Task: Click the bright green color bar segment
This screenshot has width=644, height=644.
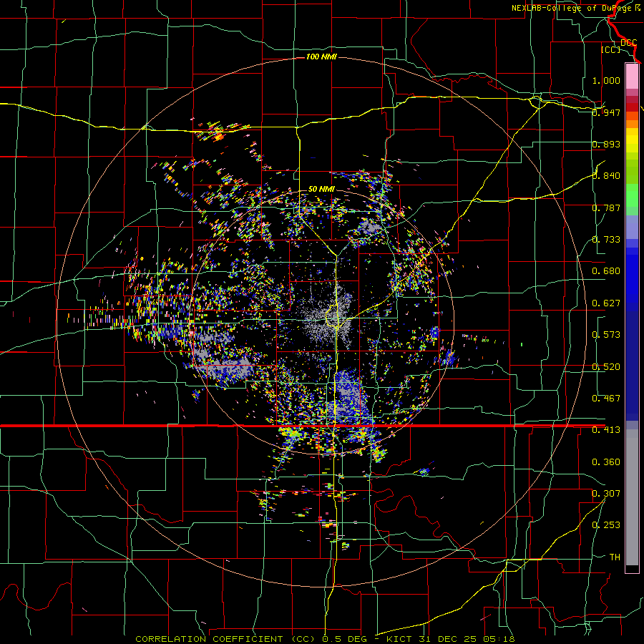Action: pos(632,195)
